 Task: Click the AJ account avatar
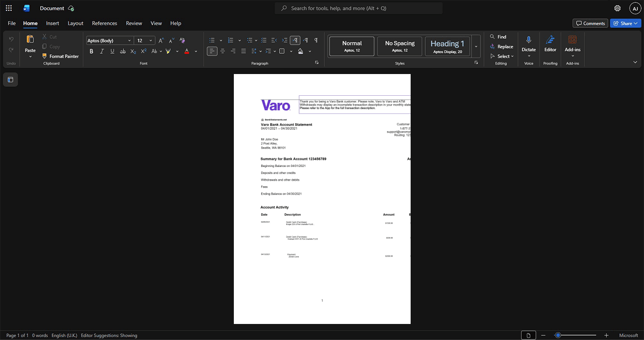635,8
